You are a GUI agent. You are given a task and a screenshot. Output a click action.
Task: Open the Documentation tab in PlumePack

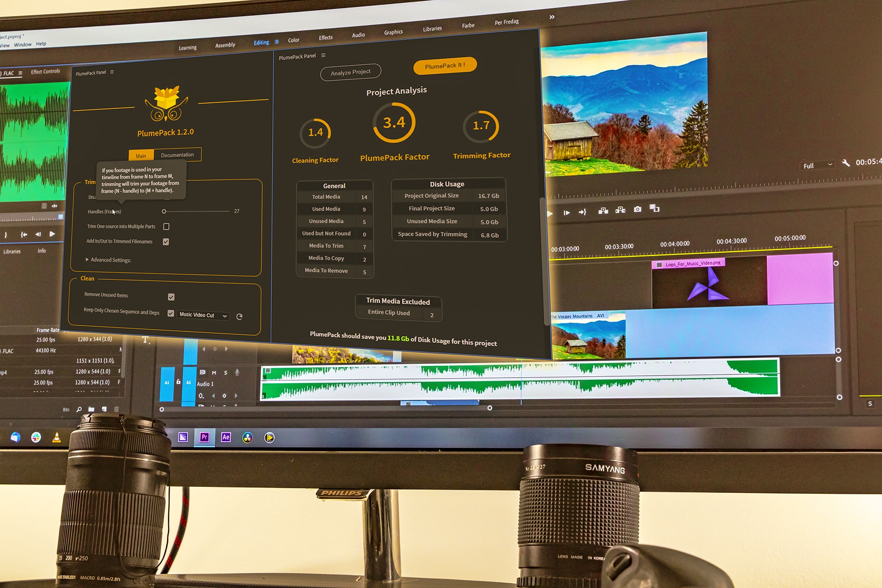(177, 155)
